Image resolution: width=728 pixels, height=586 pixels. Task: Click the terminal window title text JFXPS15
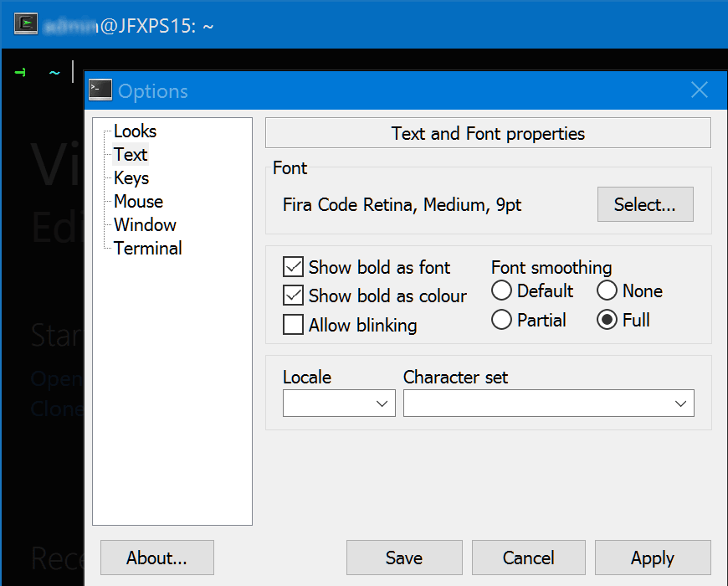pos(156,26)
